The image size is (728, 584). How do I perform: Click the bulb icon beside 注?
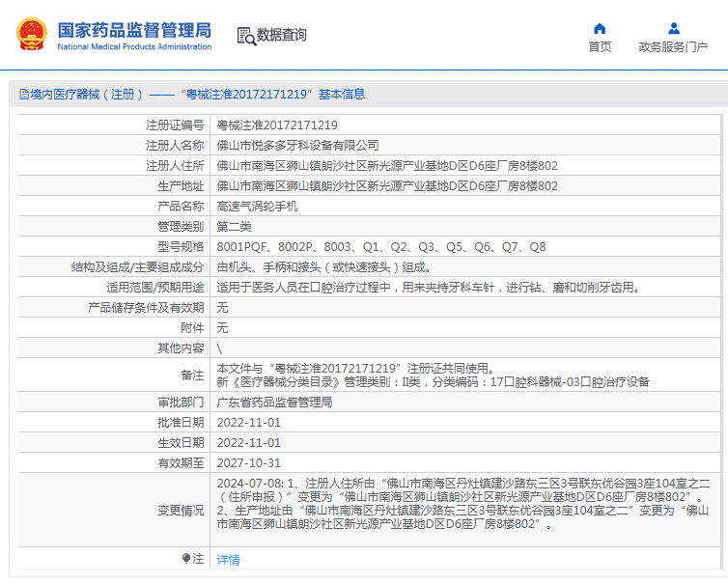(x=186, y=558)
